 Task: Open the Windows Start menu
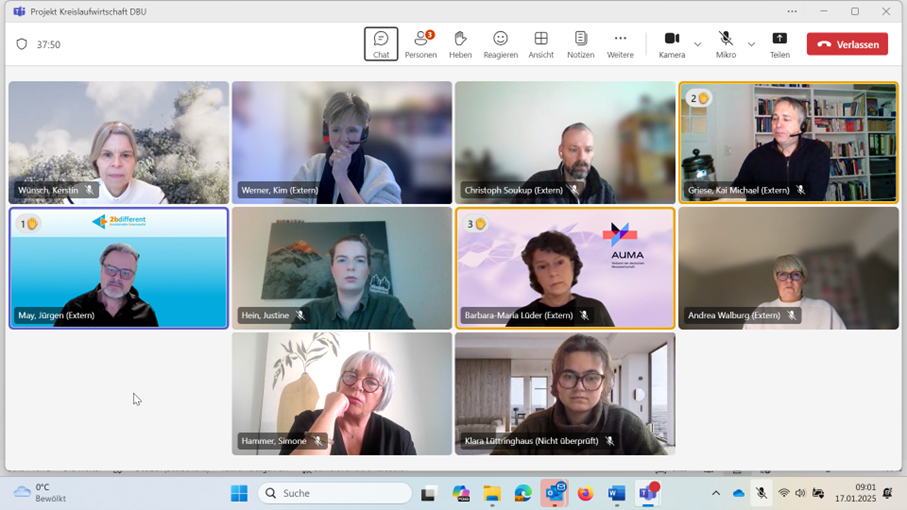[239, 493]
